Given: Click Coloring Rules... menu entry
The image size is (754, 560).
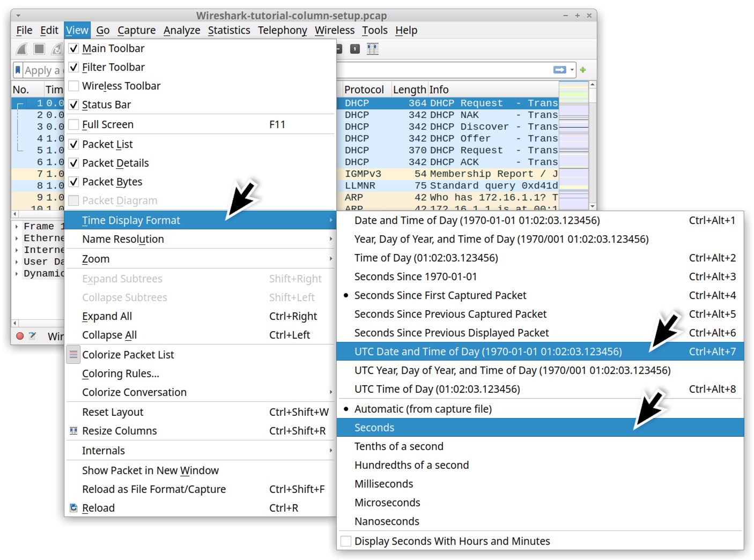Looking at the screenshot, I should 200,374.
